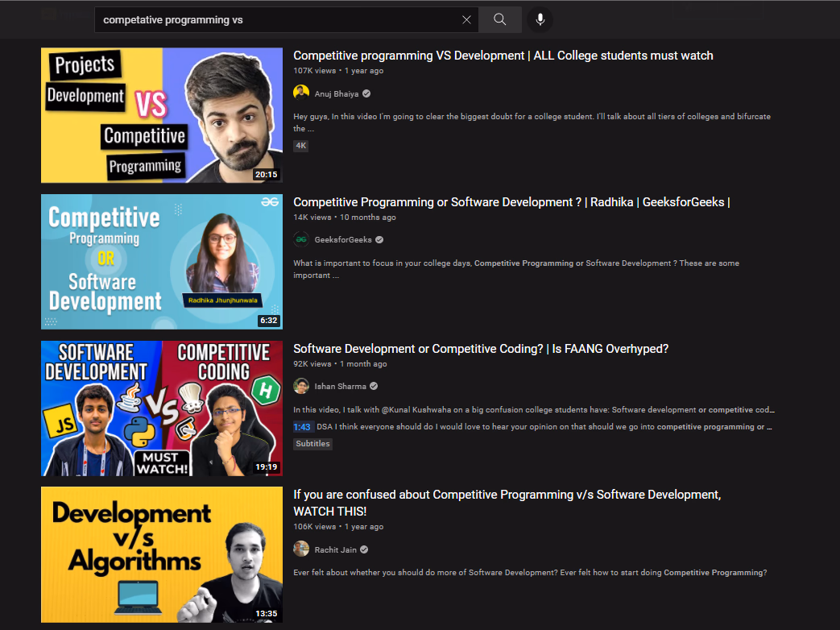Click the Subtitles badge
This screenshot has width=840, height=630.
[x=312, y=443]
